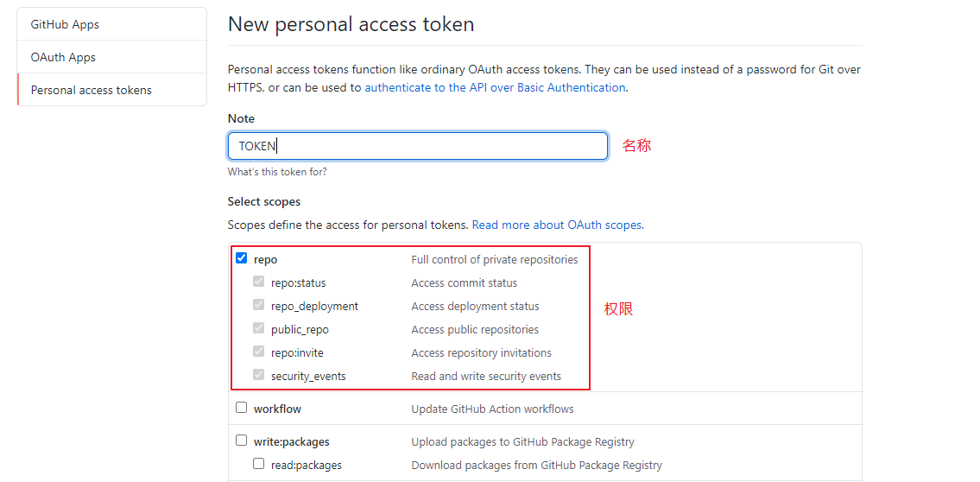Image resolution: width=980 pixels, height=482 pixels.
Task: Toggle the security_events checkbox
Action: pos(259,375)
